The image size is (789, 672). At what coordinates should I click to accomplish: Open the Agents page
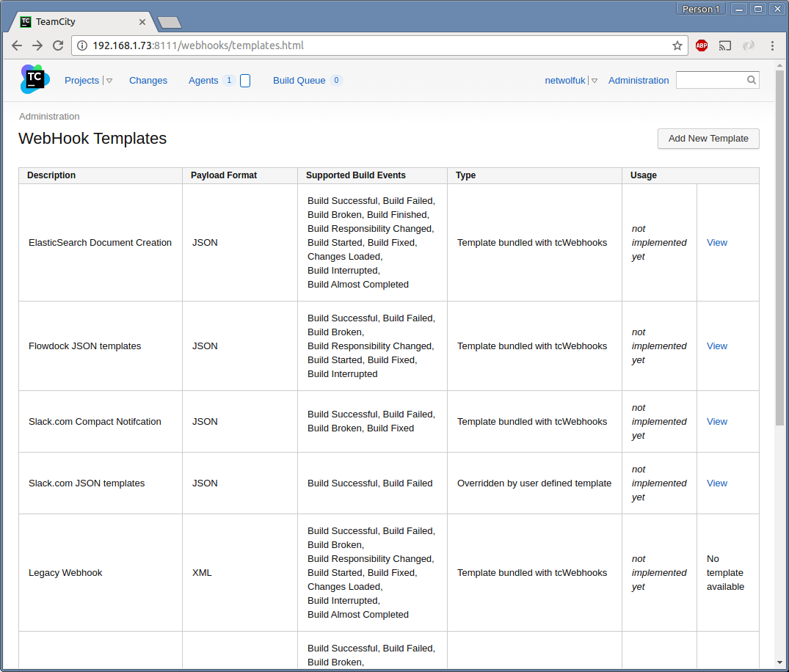click(203, 81)
